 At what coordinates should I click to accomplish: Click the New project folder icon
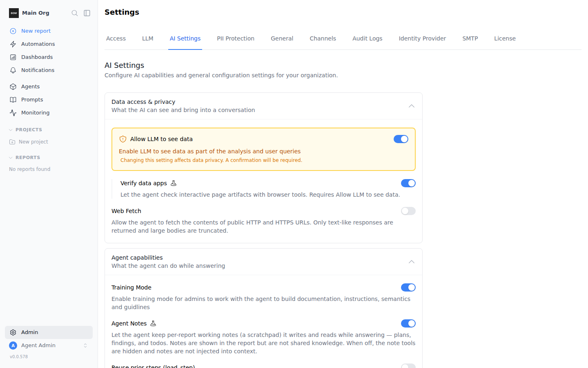[12, 142]
